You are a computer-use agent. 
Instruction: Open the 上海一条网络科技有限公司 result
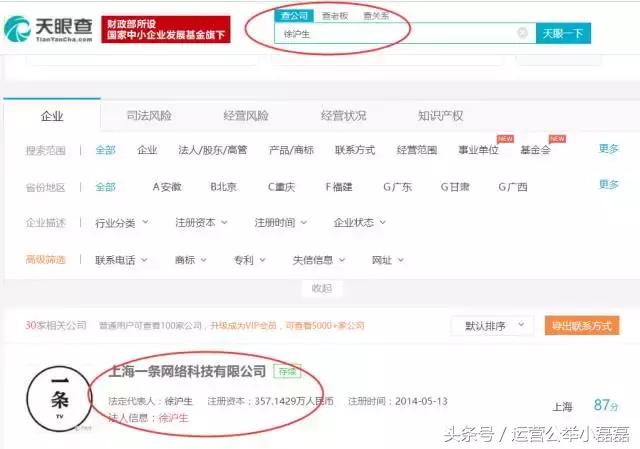click(187, 371)
